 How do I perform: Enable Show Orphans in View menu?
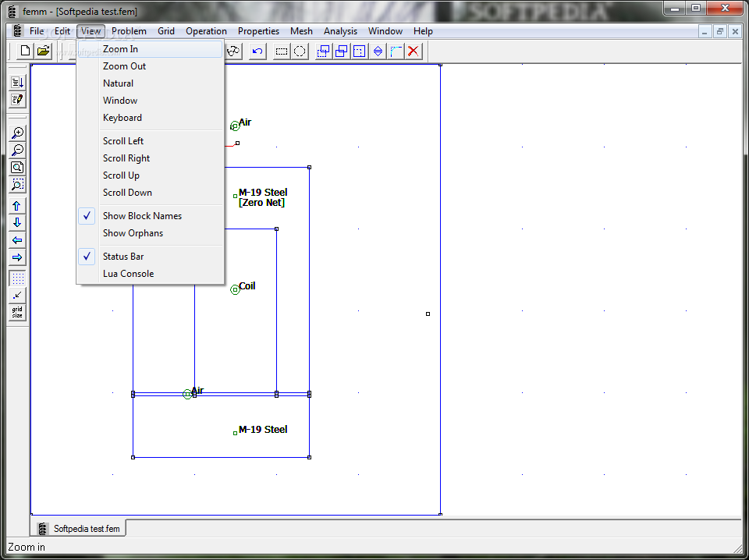click(x=150, y=233)
